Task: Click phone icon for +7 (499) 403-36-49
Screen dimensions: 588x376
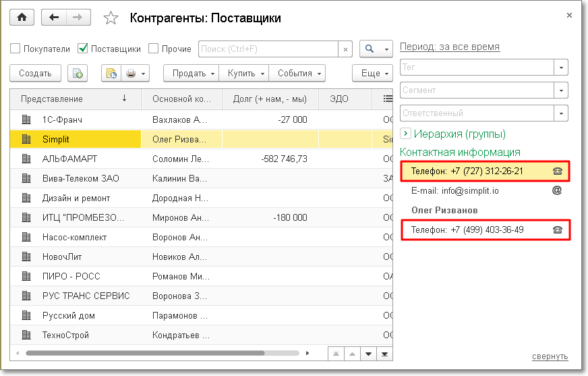Action: [x=557, y=230]
